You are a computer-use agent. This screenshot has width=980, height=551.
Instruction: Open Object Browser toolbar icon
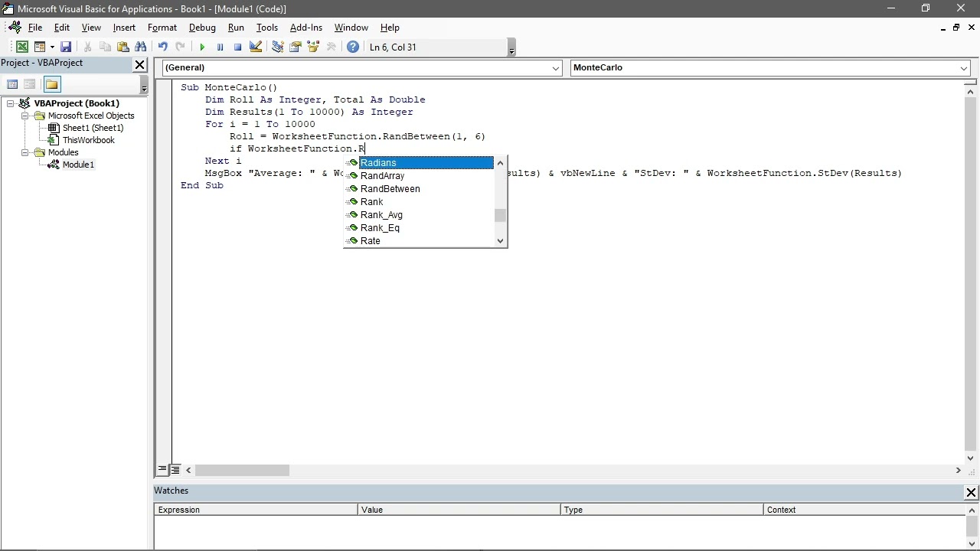[312, 47]
